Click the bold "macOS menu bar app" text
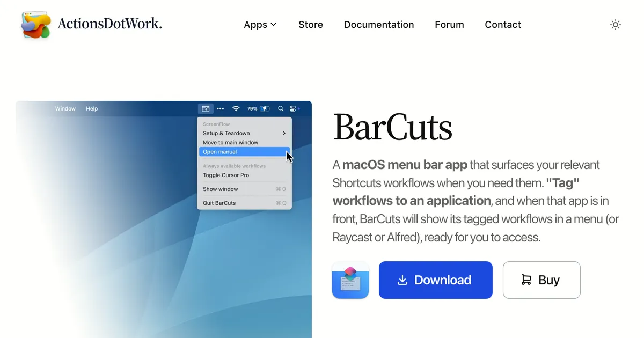The image size is (644, 338). pyautogui.click(x=405, y=165)
